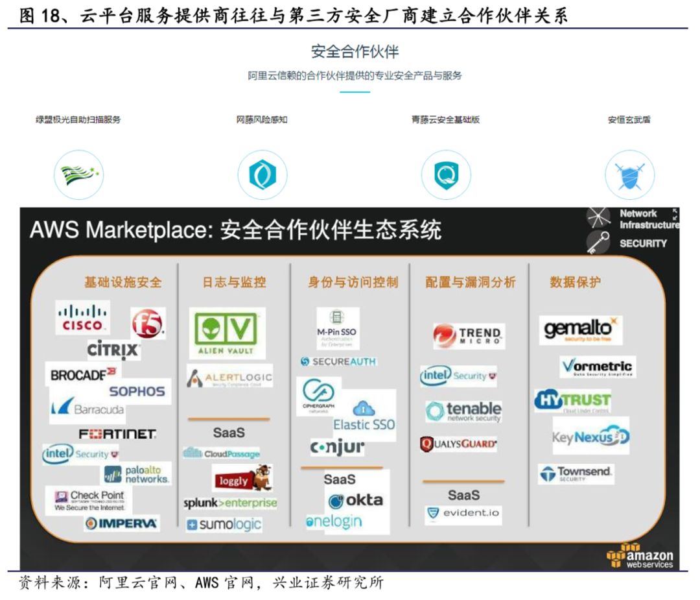
Task: Click the AWS Marketplace banner title
Action: [x=236, y=230]
